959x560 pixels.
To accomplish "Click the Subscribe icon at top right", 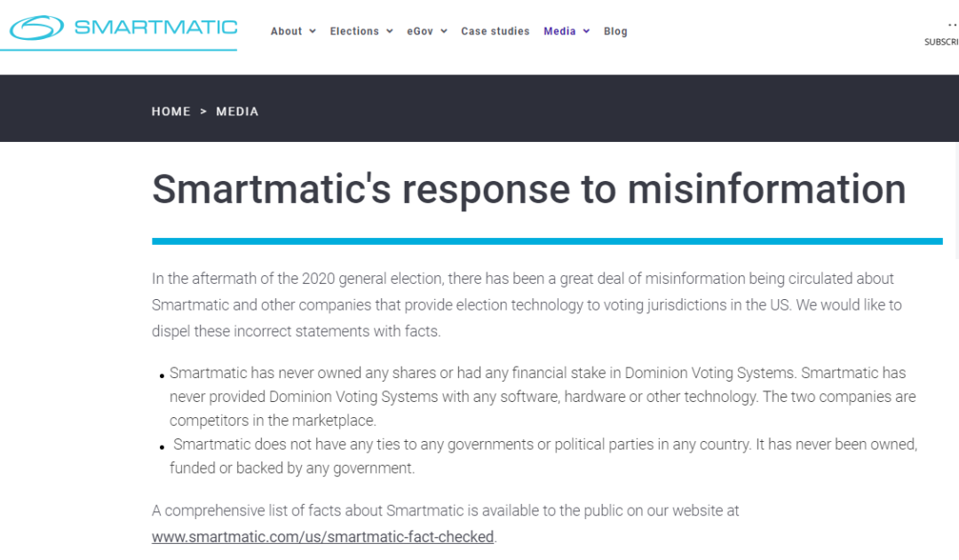I will click(952, 25).
